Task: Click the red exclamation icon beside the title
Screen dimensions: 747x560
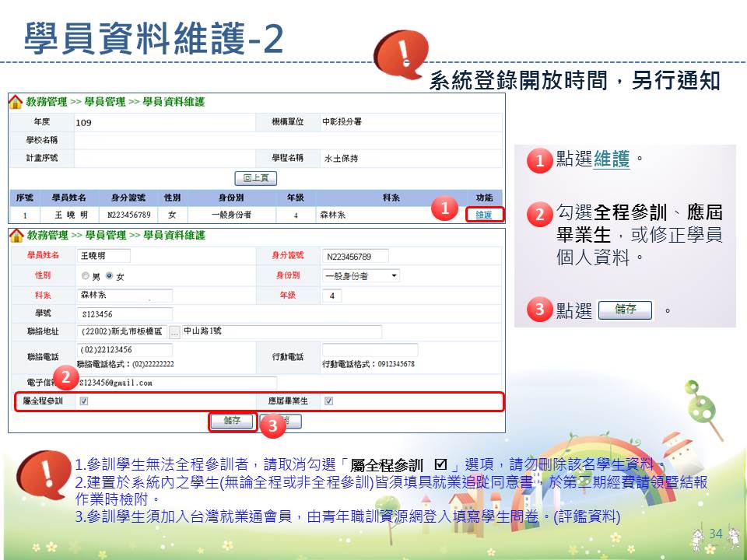Action: (402, 54)
